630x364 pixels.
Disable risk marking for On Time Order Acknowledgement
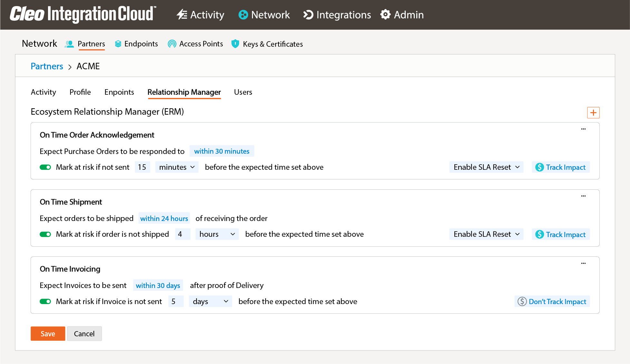(45, 167)
